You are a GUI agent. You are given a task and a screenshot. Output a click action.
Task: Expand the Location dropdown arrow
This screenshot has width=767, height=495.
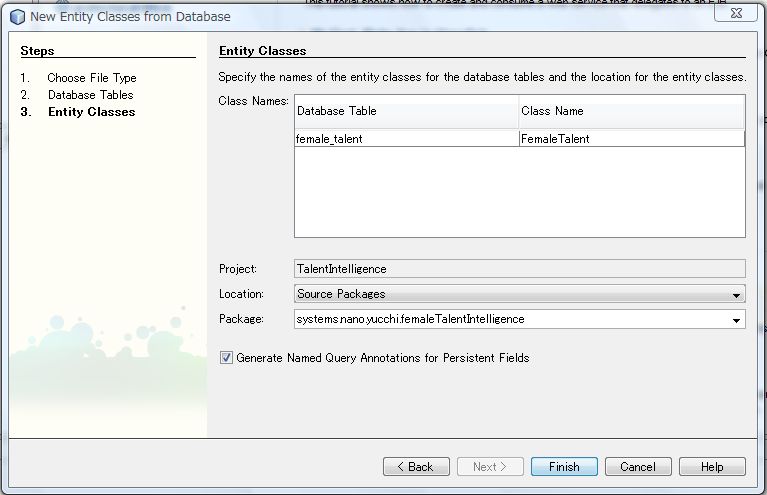[736, 295]
